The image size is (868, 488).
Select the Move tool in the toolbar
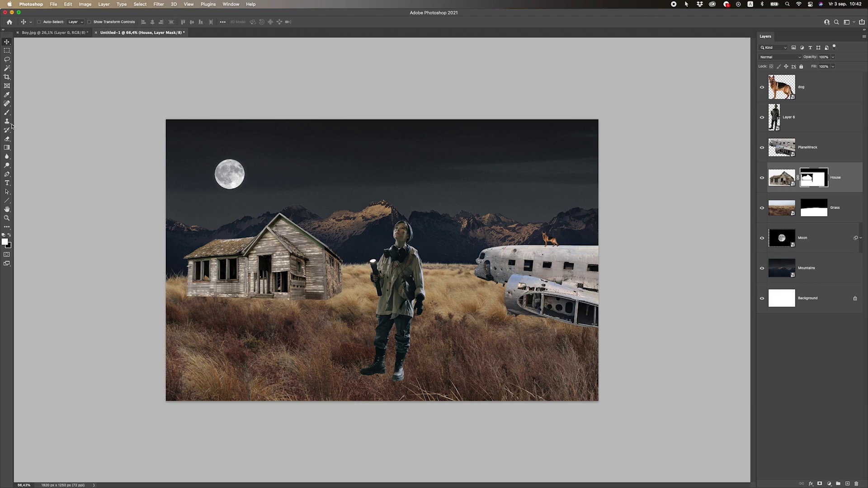pyautogui.click(x=7, y=42)
